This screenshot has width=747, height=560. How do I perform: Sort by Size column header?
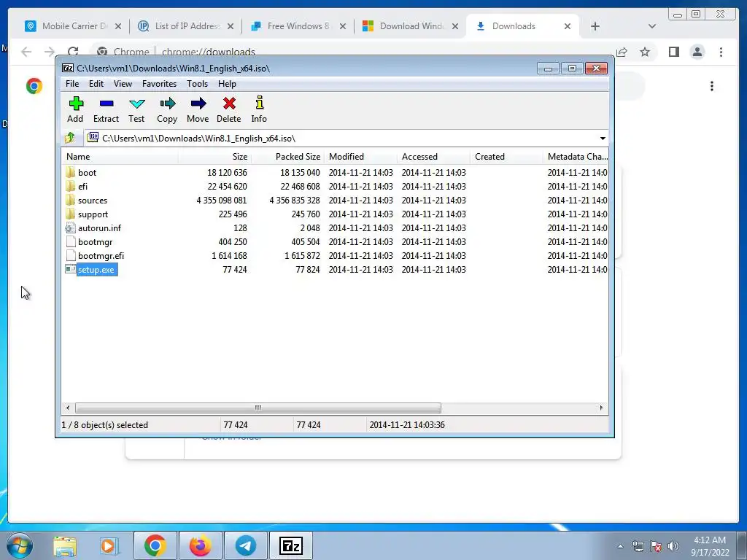click(215, 157)
